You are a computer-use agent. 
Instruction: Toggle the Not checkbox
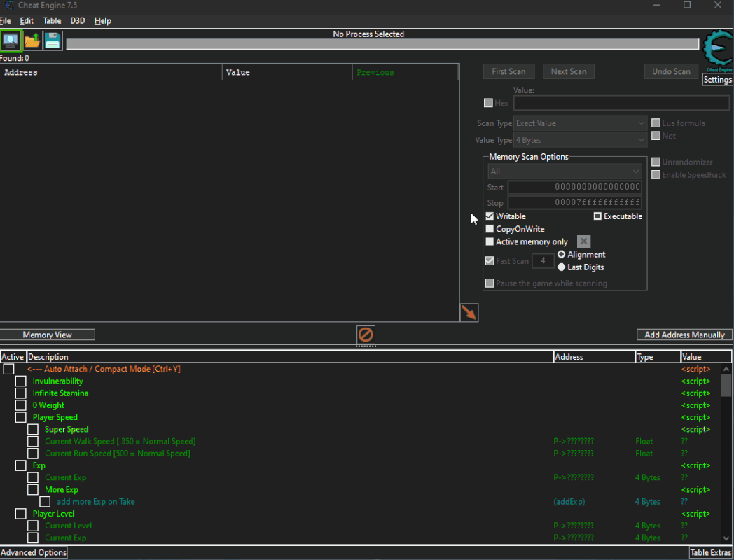coord(656,136)
